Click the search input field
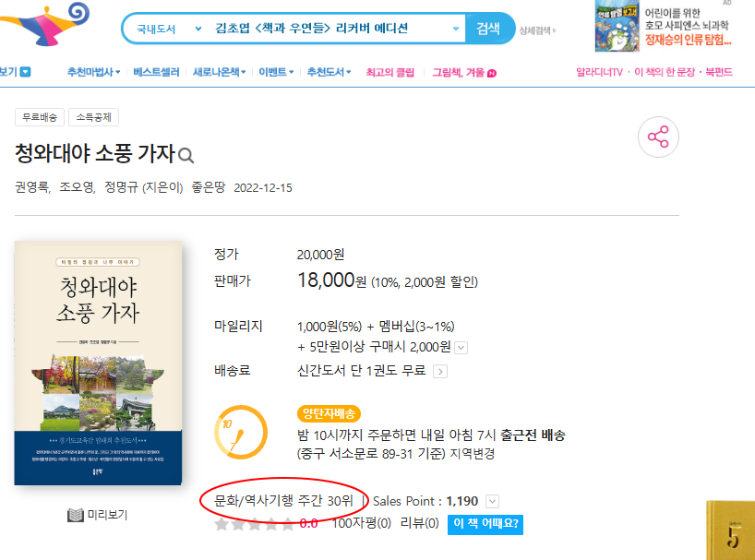 (x=330, y=29)
